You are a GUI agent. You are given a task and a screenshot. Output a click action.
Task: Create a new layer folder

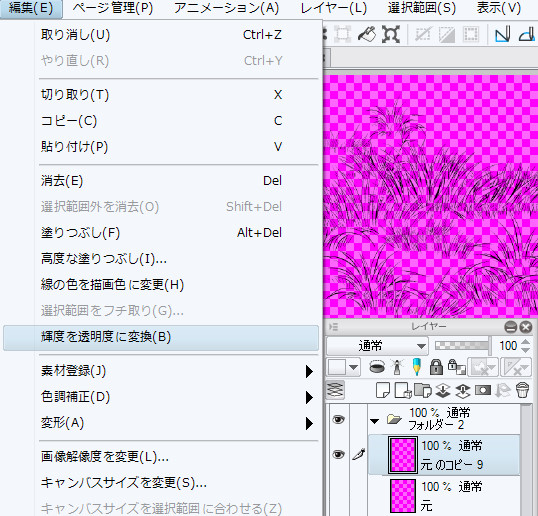423,390
